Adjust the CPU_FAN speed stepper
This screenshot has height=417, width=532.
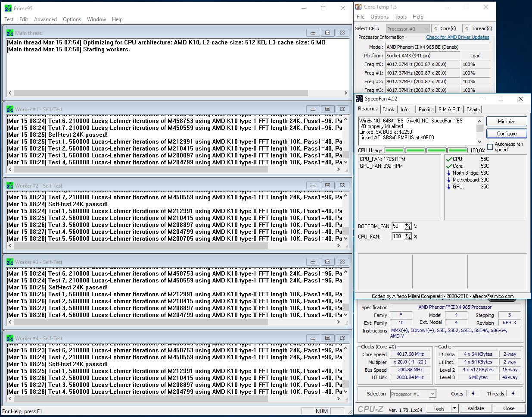pyautogui.click(x=408, y=236)
